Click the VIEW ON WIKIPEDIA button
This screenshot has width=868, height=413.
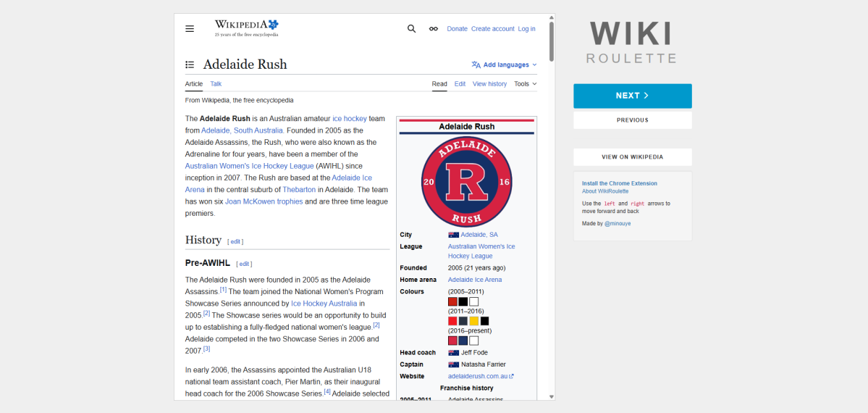[x=632, y=157]
